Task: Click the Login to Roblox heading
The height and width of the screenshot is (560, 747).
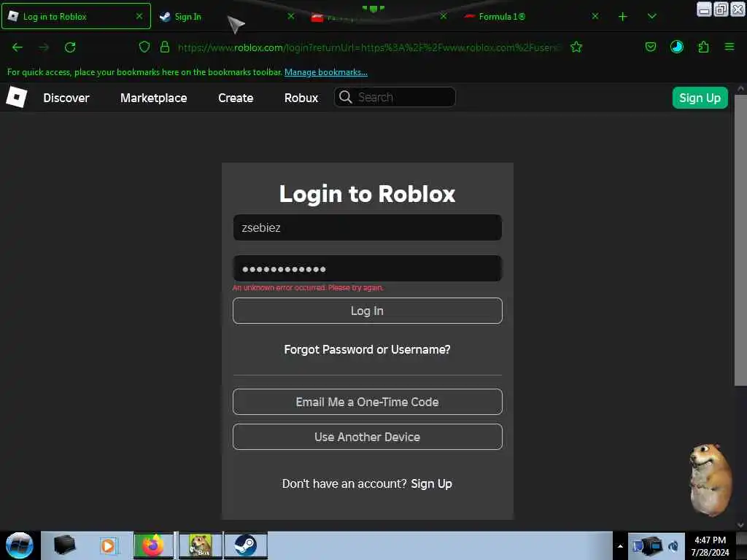Action: [368, 194]
